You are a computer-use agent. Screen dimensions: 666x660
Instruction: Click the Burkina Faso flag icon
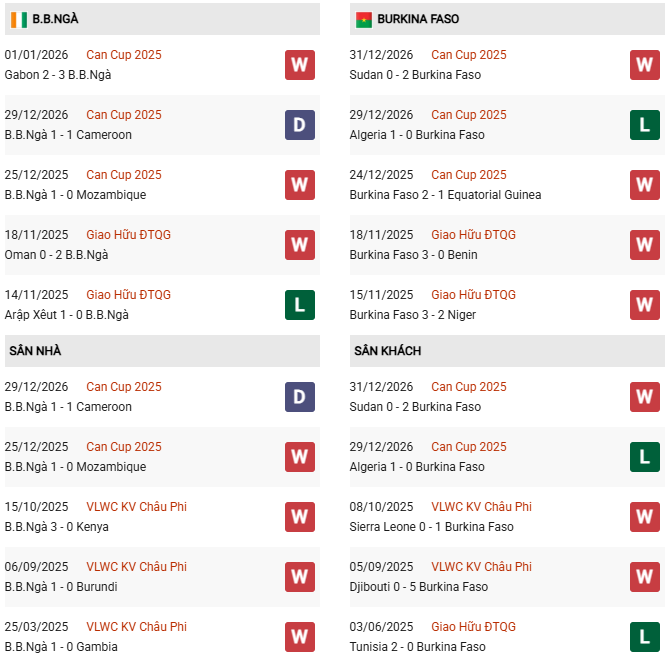click(x=363, y=19)
